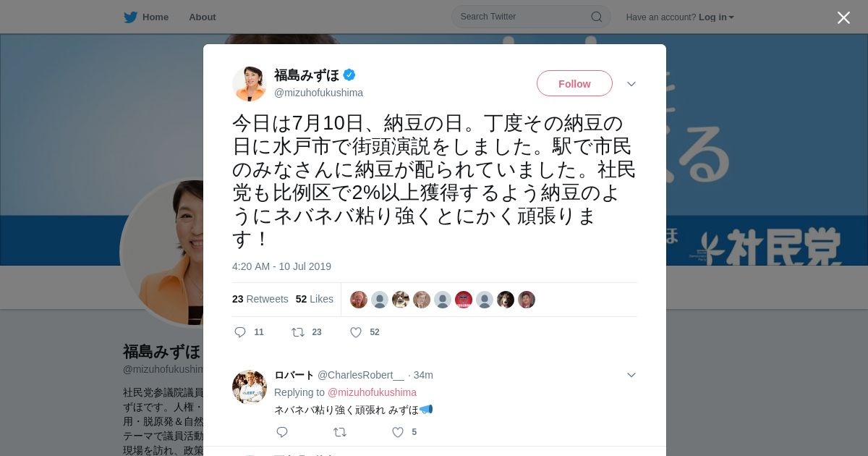
Task: Like the main tweet with 52 likes
Action: (x=356, y=332)
